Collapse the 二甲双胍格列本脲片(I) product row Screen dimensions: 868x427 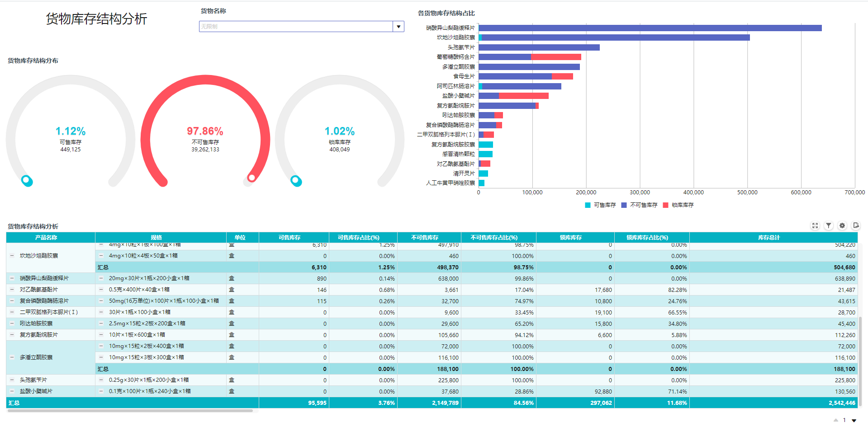(12, 312)
